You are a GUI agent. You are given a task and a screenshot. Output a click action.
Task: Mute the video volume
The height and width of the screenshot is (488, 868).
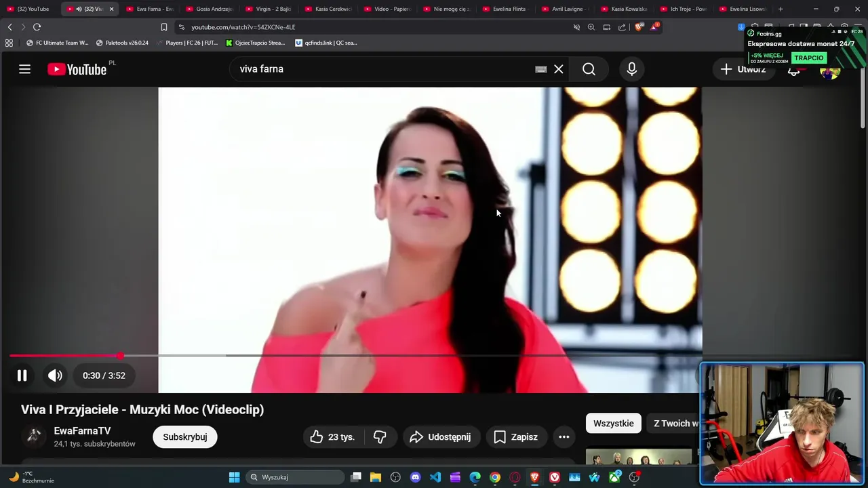[x=55, y=375]
